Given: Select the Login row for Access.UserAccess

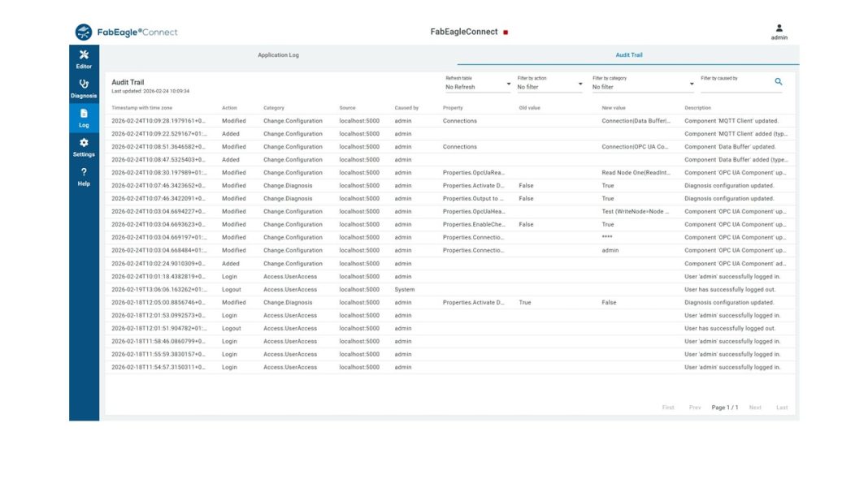Looking at the screenshot, I should [325, 276].
